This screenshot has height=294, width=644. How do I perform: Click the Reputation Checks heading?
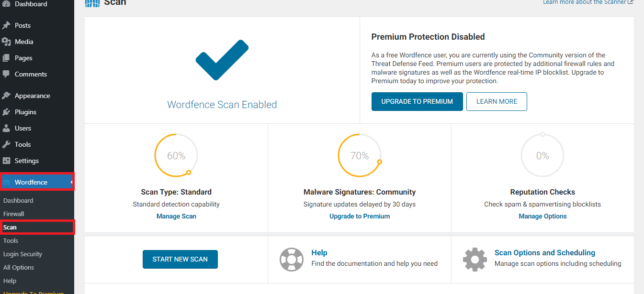tap(542, 192)
